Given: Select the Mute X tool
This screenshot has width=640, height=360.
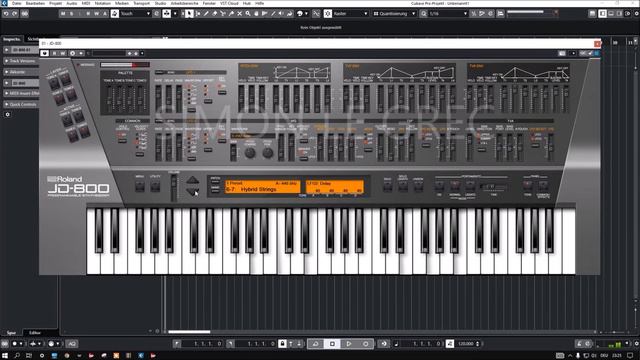Looking at the screenshot, I should coord(240,13).
